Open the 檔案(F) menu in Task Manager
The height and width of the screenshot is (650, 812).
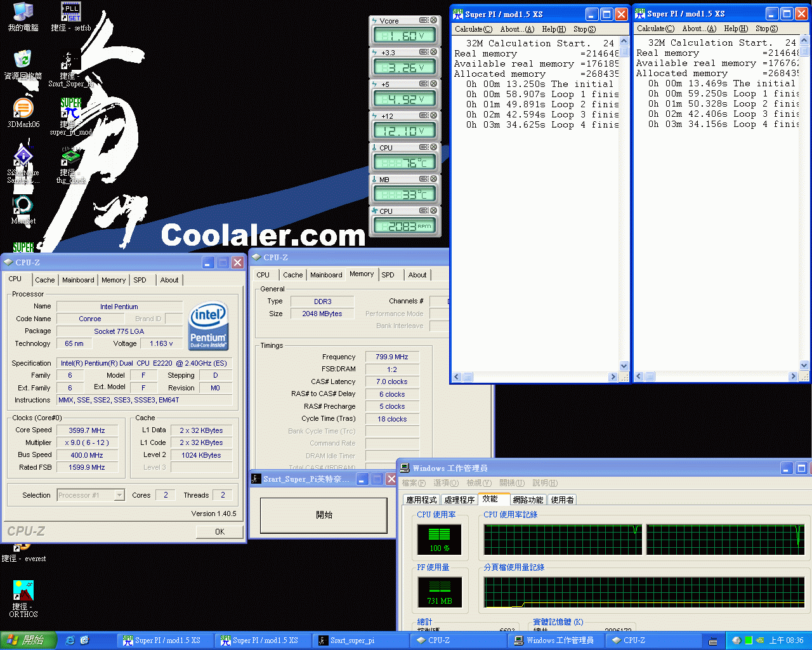(414, 483)
